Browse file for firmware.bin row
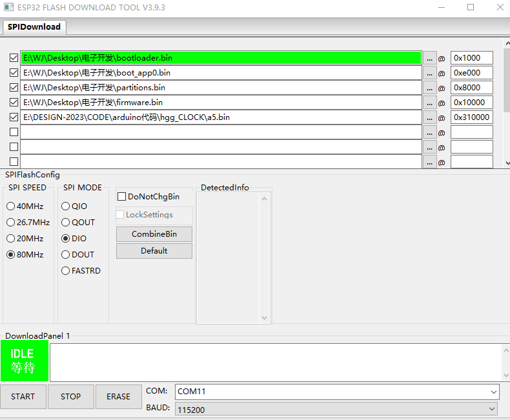Viewport: 510px width, 420px height. click(x=430, y=103)
